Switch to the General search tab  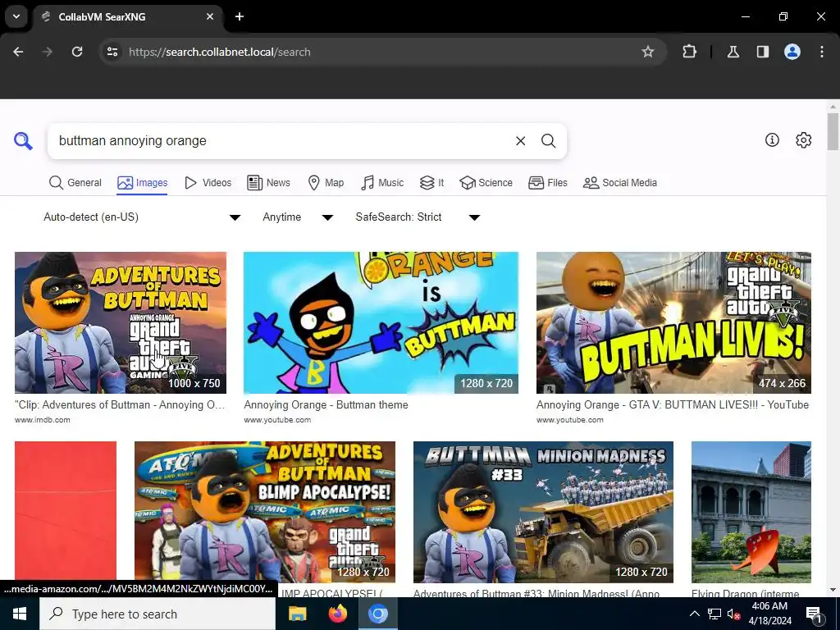[x=75, y=183]
